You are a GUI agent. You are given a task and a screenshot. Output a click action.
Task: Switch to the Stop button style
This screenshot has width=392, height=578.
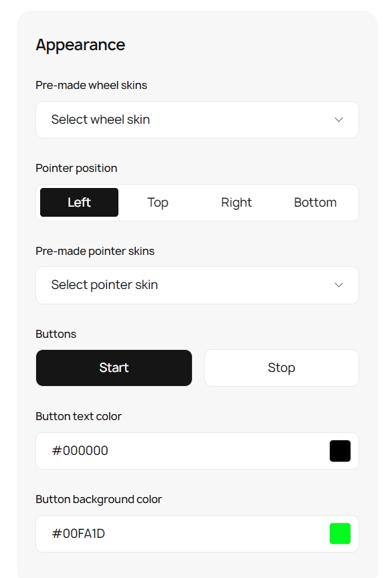[281, 367]
